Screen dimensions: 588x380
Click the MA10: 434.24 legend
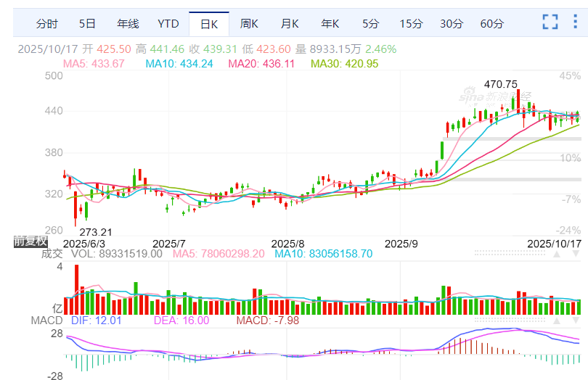tap(179, 64)
